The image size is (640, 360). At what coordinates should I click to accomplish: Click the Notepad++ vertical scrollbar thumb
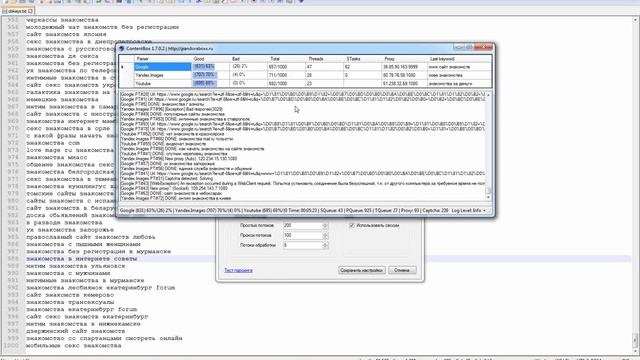[635, 339]
